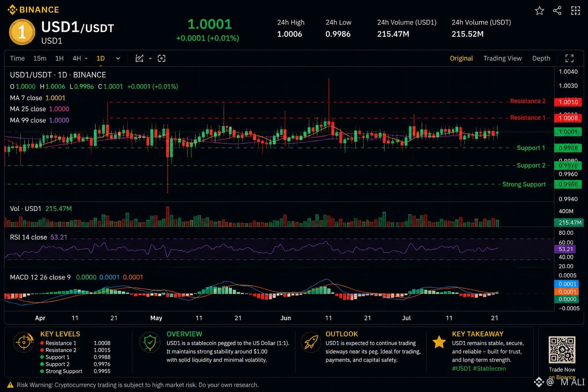Add the pair to favorites with the star icon

coord(539,11)
